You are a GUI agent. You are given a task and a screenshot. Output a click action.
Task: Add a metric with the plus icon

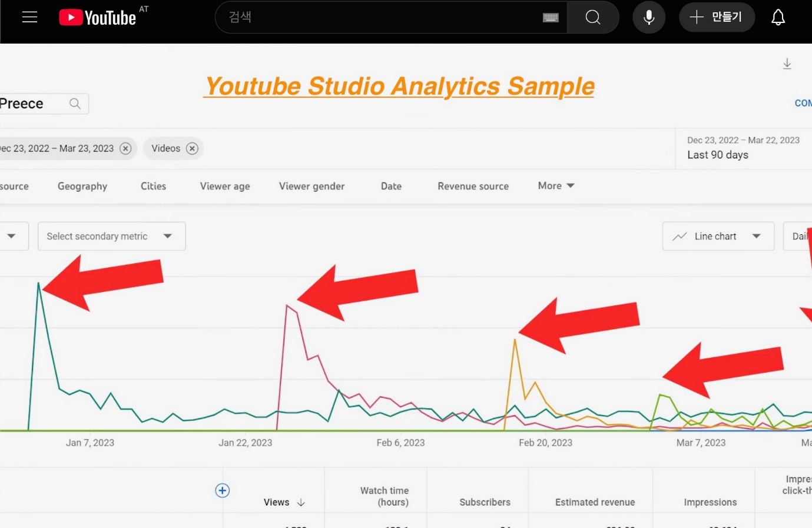pyautogui.click(x=223, y=490)
